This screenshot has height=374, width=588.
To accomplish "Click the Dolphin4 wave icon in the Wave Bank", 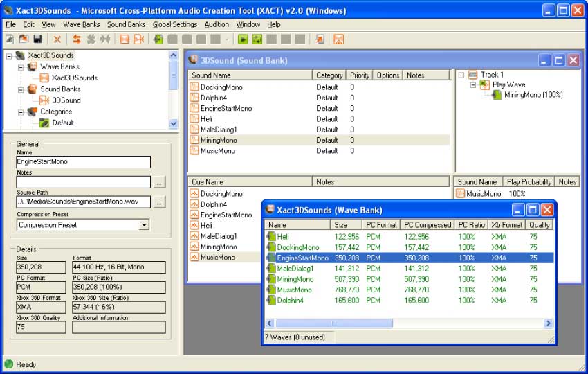I will 270,300.
